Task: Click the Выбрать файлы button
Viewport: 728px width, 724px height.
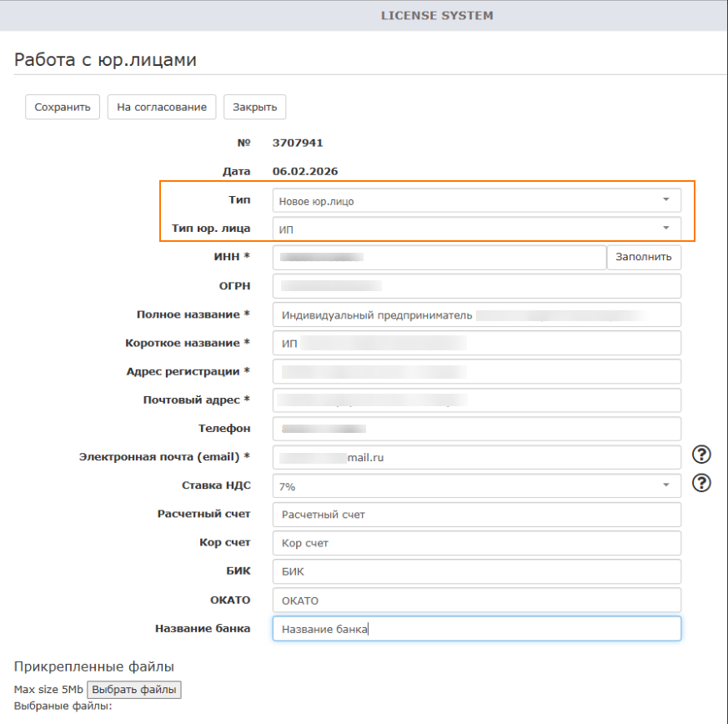Action: tap(134, 690)
